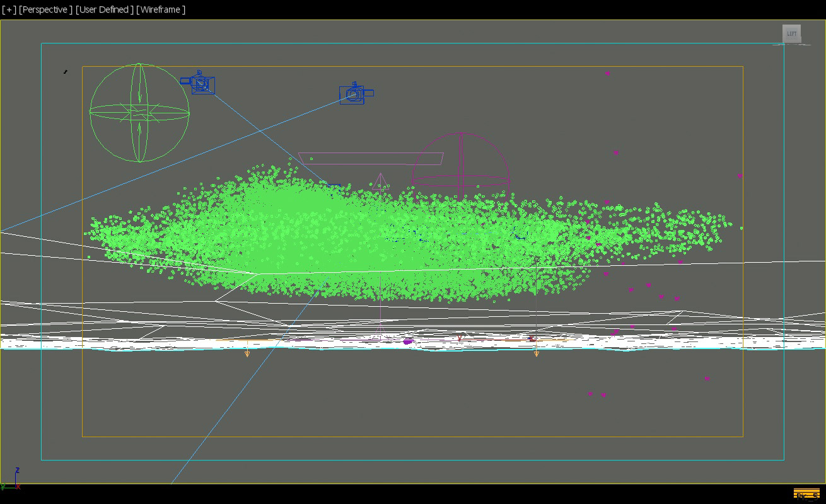The width and height of the screenshot is (826, 504).
Task: Select the small black marker near top-left
Action: pos(66,72)
